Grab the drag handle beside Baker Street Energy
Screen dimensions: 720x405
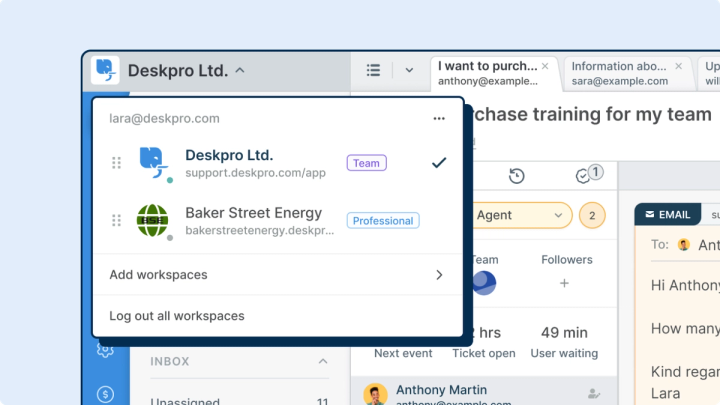(x=117, y=220)
